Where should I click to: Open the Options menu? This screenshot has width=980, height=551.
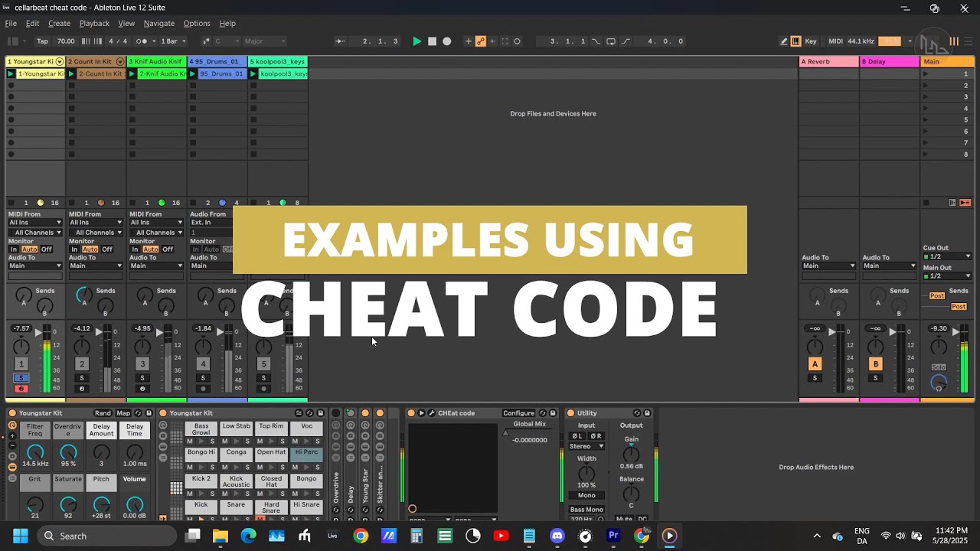coord(197,23)
